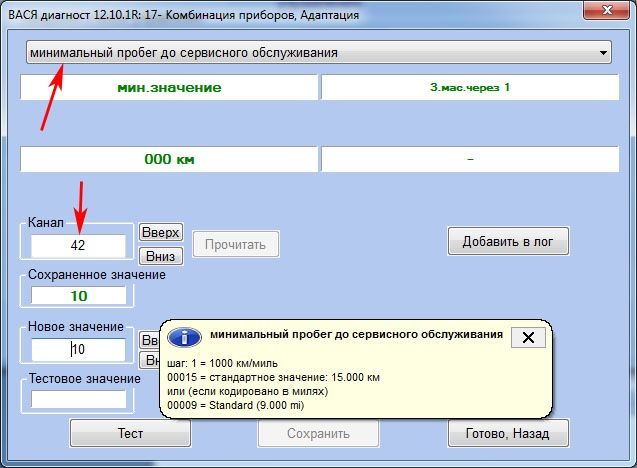
Task: Click the Готово, Назад button
Action: tap(508, 434)
